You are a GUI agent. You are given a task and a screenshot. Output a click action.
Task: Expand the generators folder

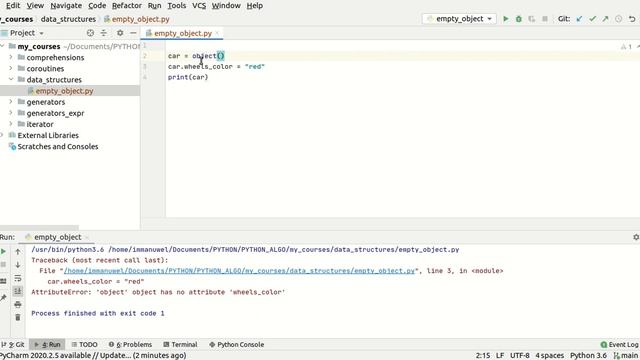pos(11,102)
